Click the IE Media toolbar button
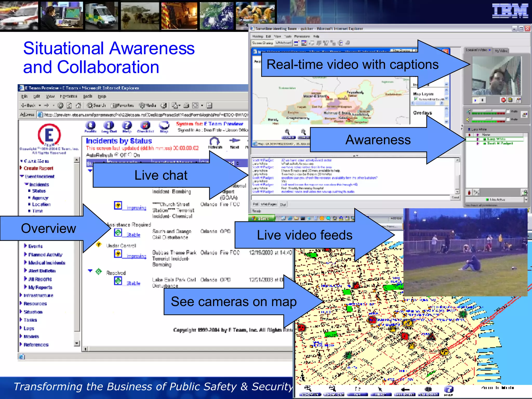 coord(148,105)
